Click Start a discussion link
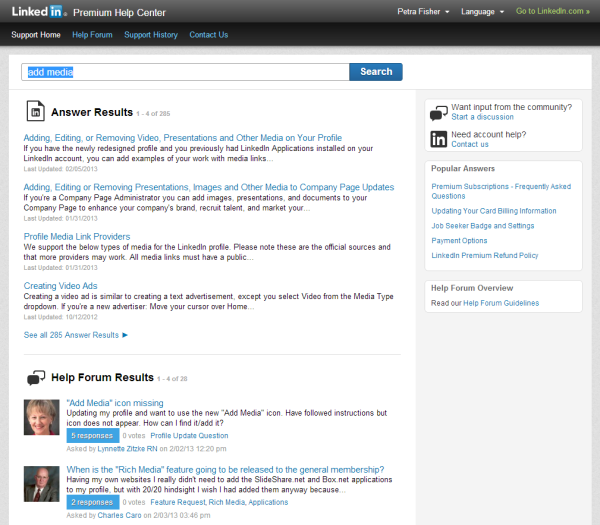Screen dimensions: 600x525 point(482,117)
